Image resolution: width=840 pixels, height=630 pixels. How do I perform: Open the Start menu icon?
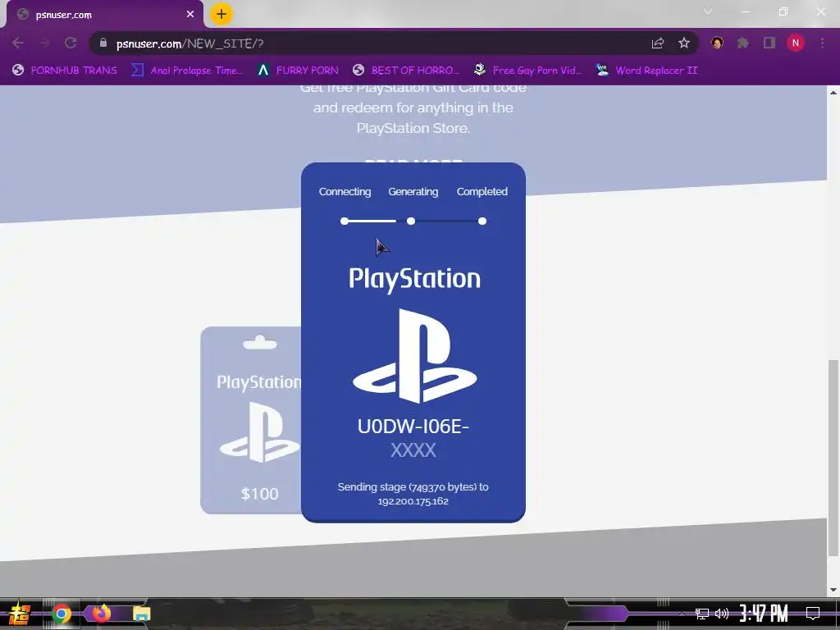(x=19, y=614)
